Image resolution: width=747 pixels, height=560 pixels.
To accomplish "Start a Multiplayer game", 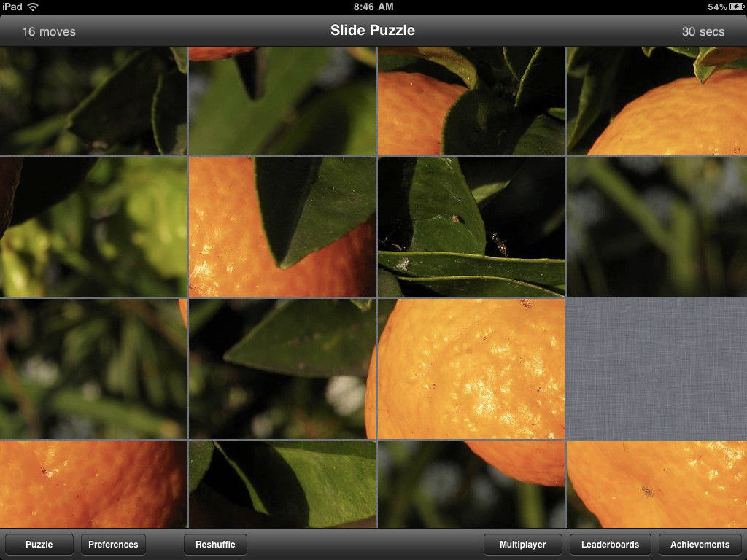I will point(522,544).
